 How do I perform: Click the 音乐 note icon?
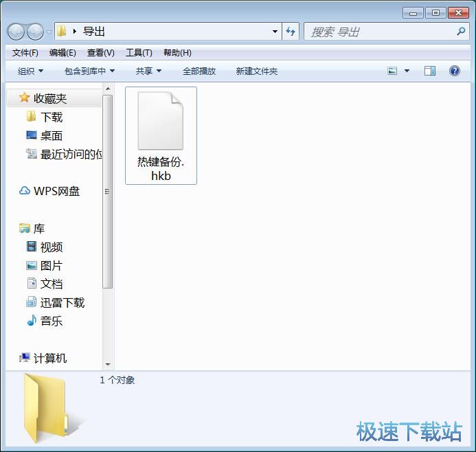[x=32, y=320]
